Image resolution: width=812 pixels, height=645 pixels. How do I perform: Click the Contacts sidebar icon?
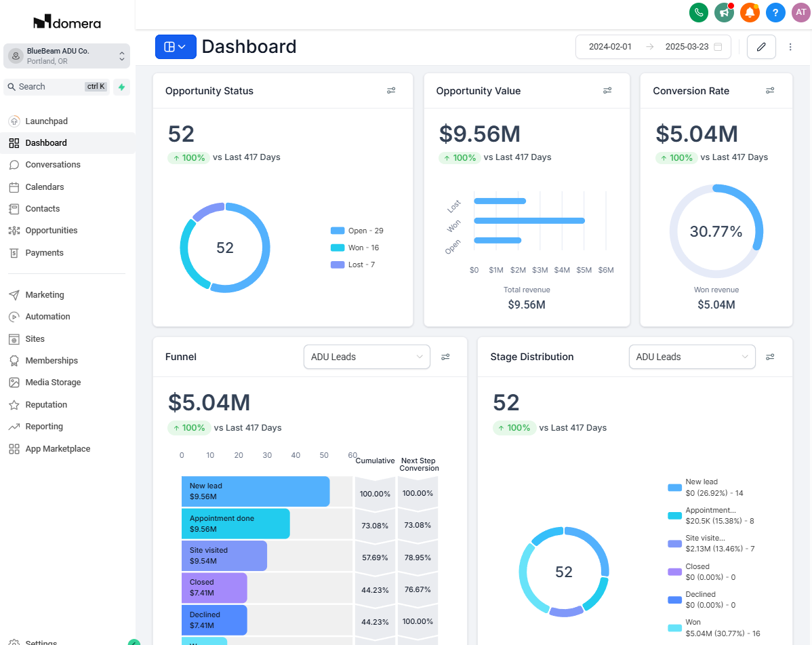[14, 209]
